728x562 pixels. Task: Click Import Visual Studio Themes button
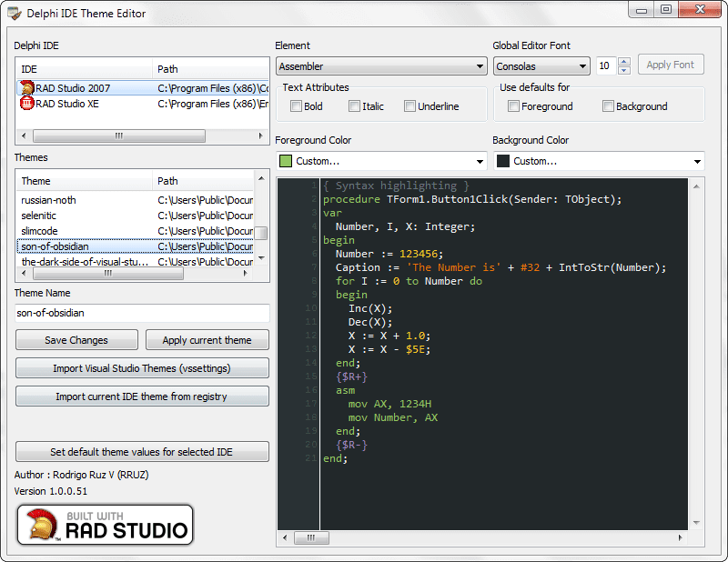142,368
